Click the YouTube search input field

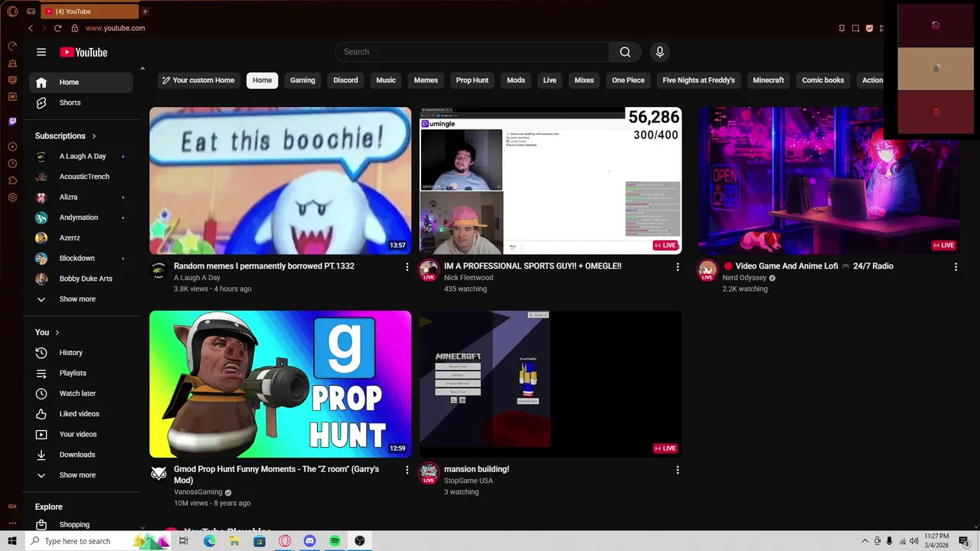coord(472,52)
